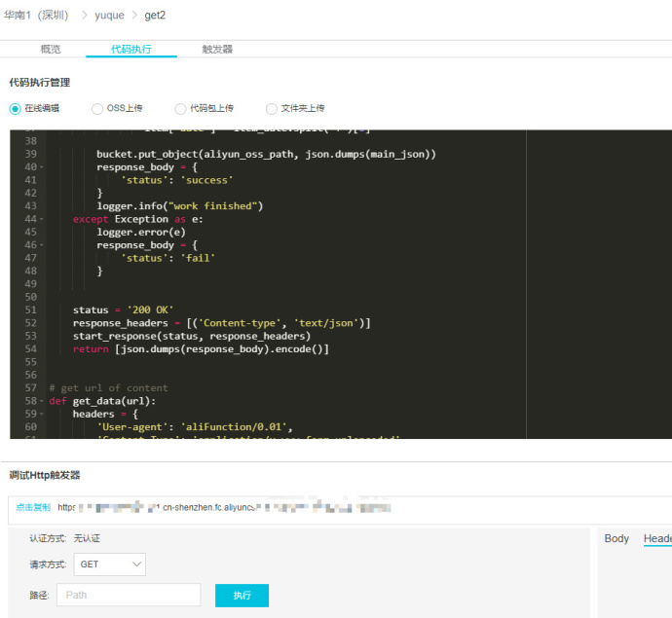The height and width of the screenshot is (618, 672).
Task: Open the 触发器 tab
Action: coord(217,50)
